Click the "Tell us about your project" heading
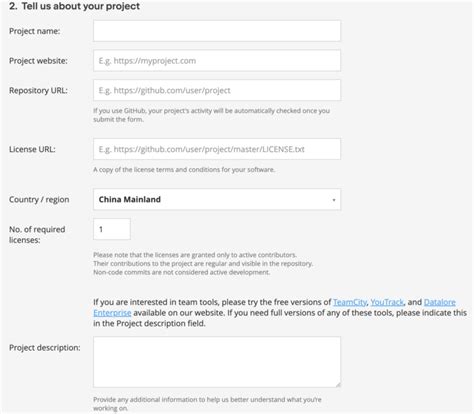The image size is (474, 414). pyautogui.click(x=81, y=6)
